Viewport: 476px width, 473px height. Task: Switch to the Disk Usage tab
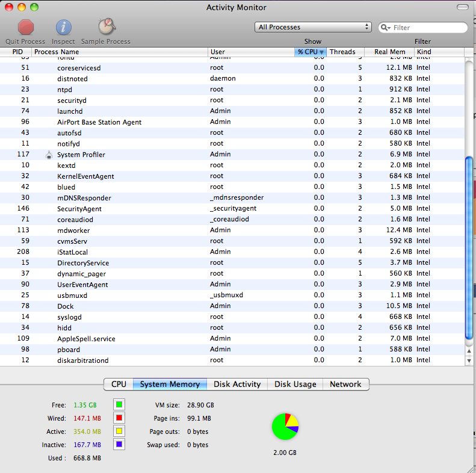coord(295,385)
